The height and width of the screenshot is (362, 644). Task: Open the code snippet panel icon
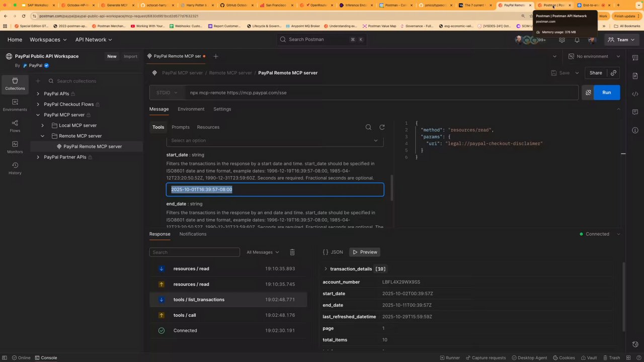(635, 94)
